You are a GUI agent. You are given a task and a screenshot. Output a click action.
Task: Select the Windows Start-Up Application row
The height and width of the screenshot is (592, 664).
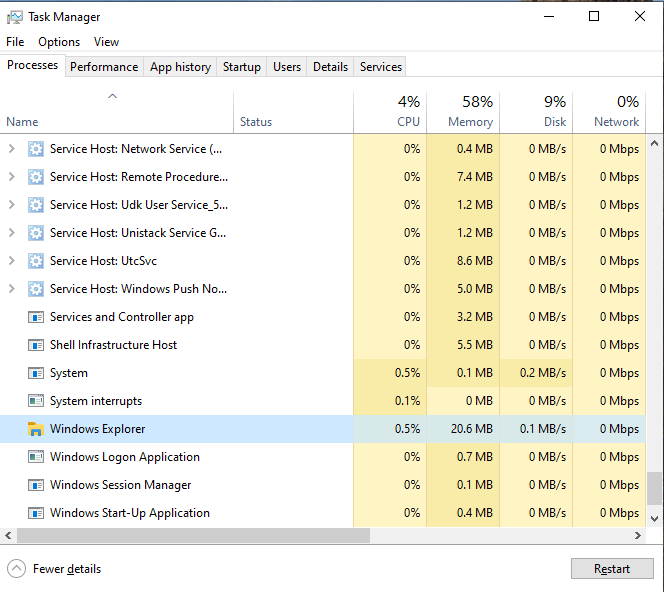323,513
